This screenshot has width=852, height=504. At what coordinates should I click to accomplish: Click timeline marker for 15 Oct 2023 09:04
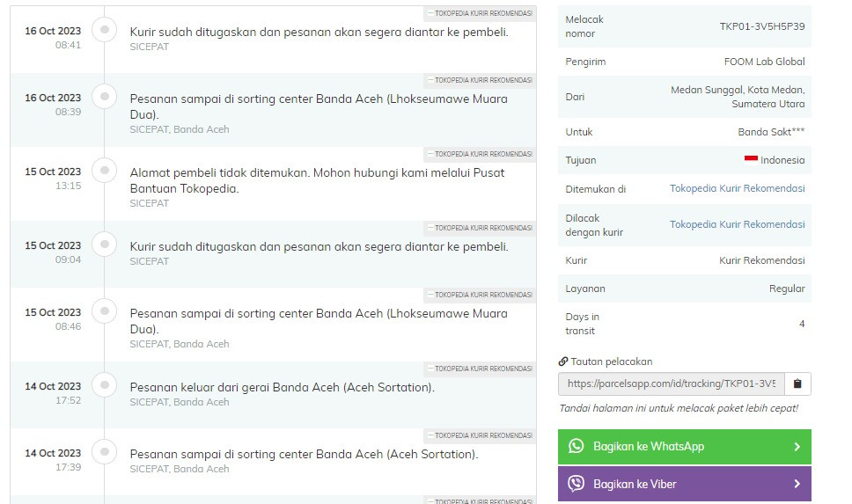tap(105, 244)
